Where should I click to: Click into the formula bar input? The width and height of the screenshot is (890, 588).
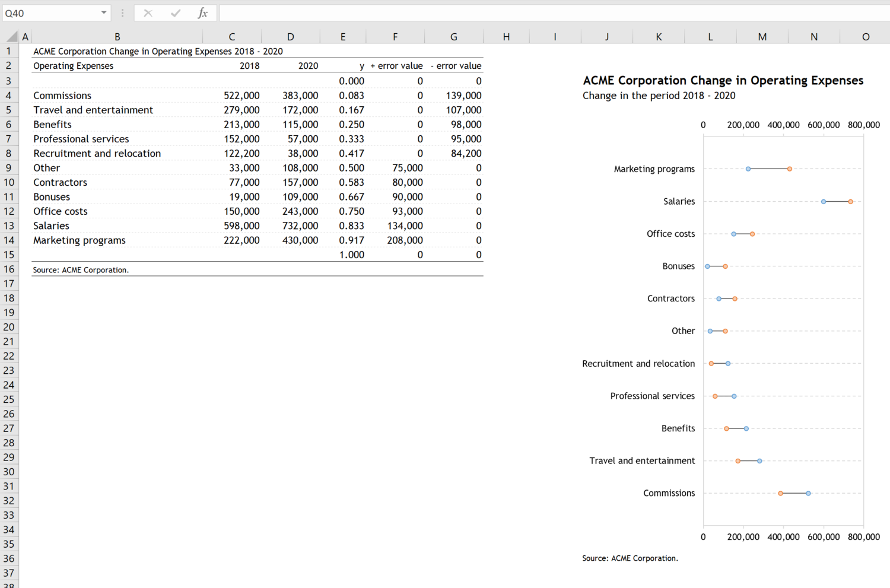click(x=554, y=13)
